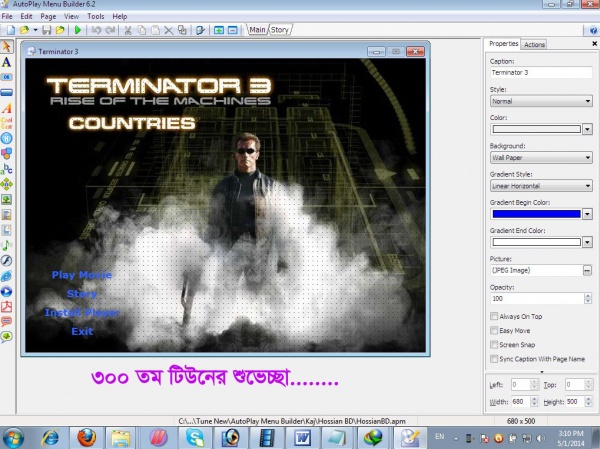
Task: Switch to the Properties panel tab
Action: coord(503,44)
